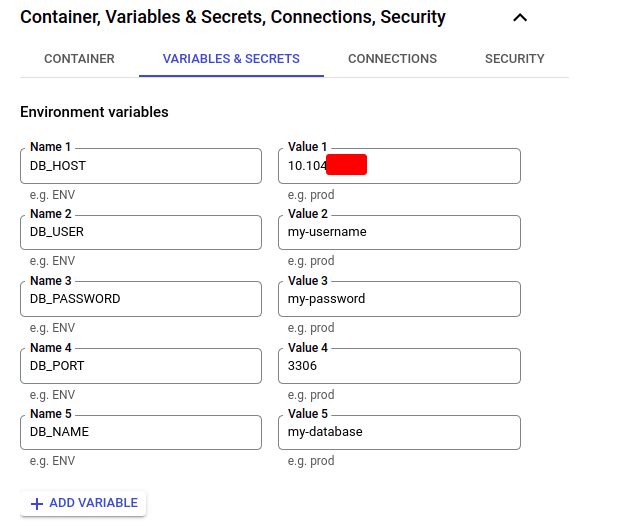This screenshot has height=532, width=624.
Task: Click the section title Container, Variables & Secrets, Connections, Security
Action: click(233, 17)
